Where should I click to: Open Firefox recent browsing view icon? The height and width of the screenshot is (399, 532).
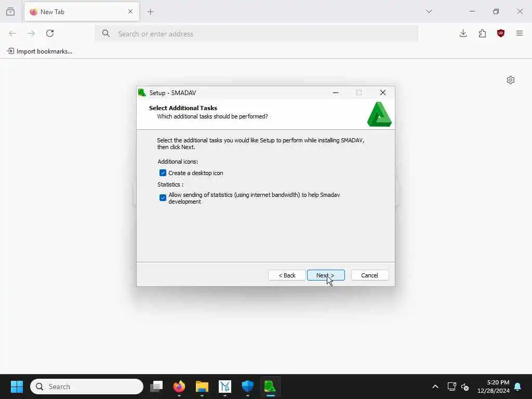(x=10, y=11)
